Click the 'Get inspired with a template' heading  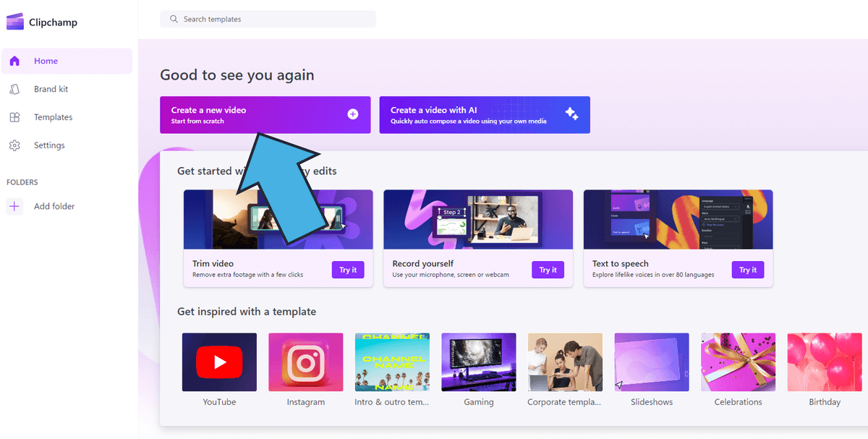[x=247, y=312]
